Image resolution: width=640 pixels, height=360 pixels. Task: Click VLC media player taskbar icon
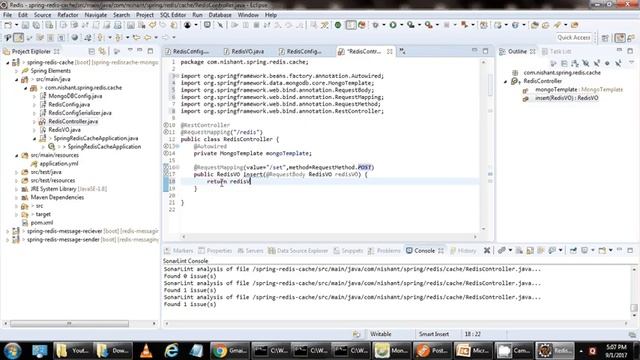(146, 351)
